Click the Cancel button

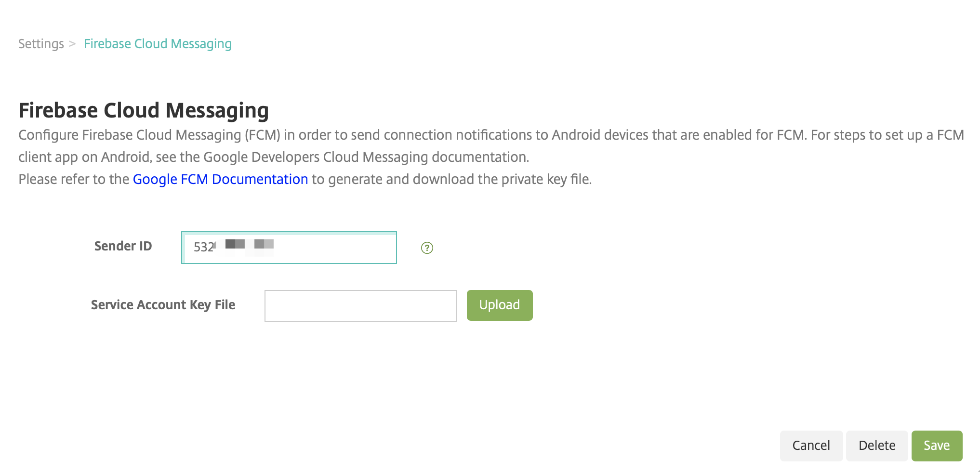811,446
